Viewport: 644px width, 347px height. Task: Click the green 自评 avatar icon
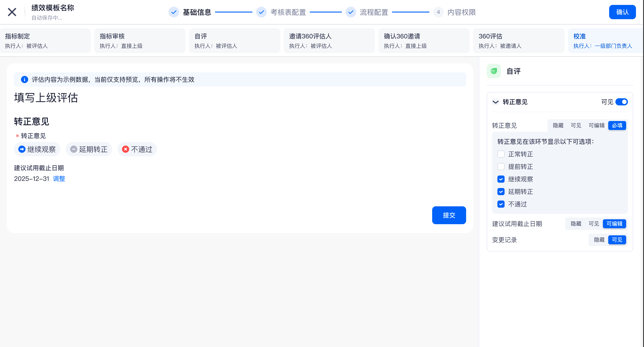coord(493,71)
